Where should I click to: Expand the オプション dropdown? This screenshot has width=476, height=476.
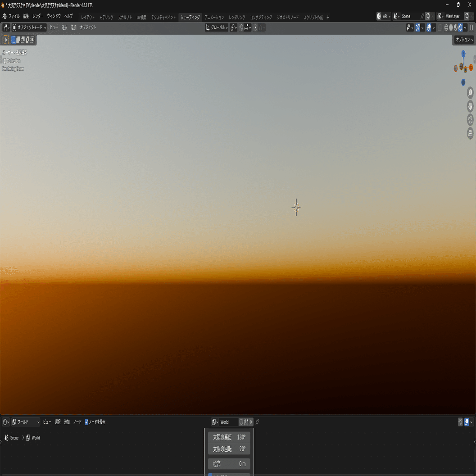pos(464,40)
